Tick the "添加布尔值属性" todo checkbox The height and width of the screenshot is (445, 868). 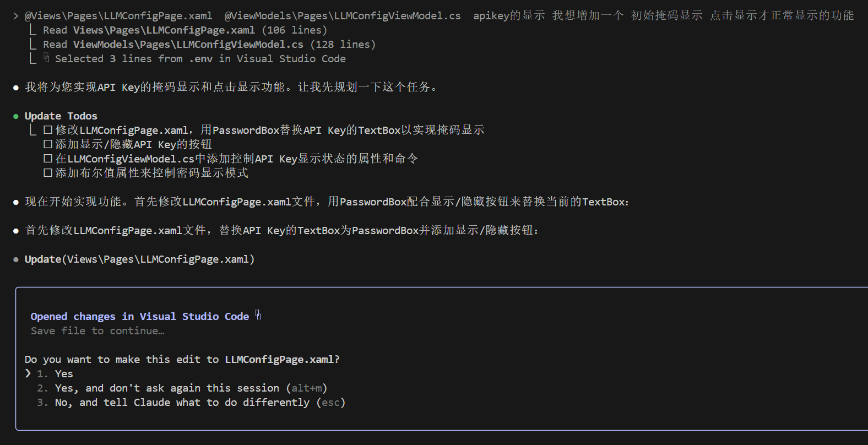(x=48, y=173)
